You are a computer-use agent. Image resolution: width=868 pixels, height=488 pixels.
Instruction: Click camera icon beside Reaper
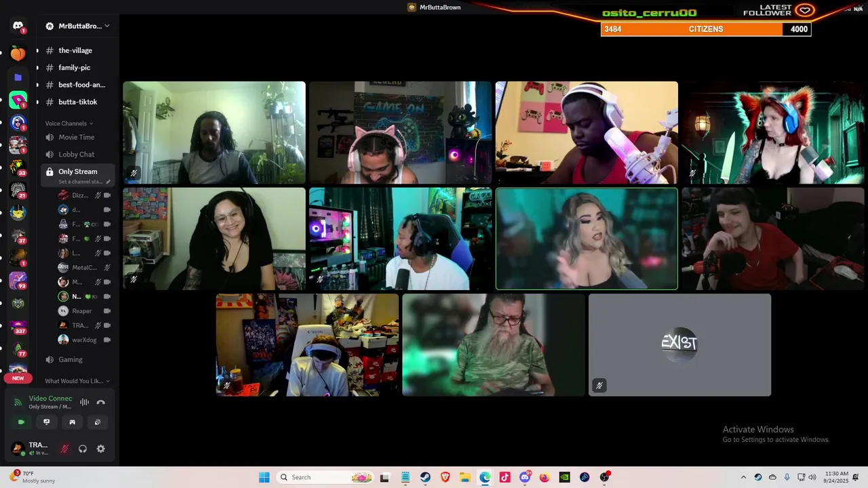107,311
